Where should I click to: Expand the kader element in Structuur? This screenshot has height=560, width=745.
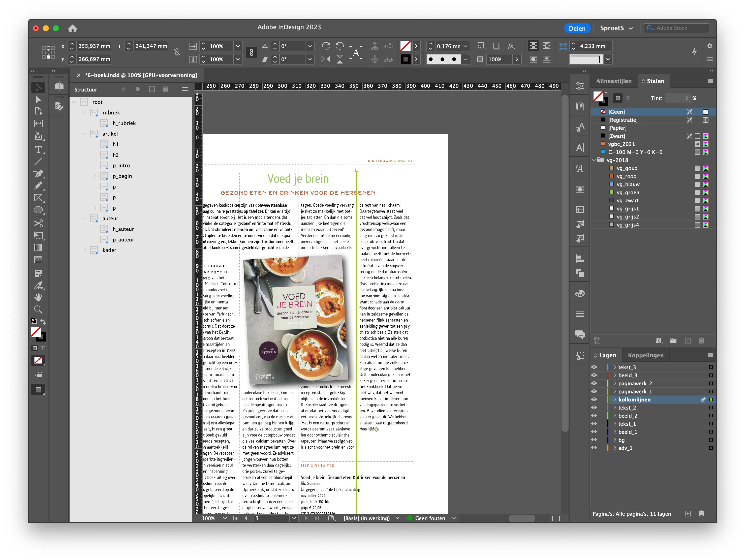[85, 250]
